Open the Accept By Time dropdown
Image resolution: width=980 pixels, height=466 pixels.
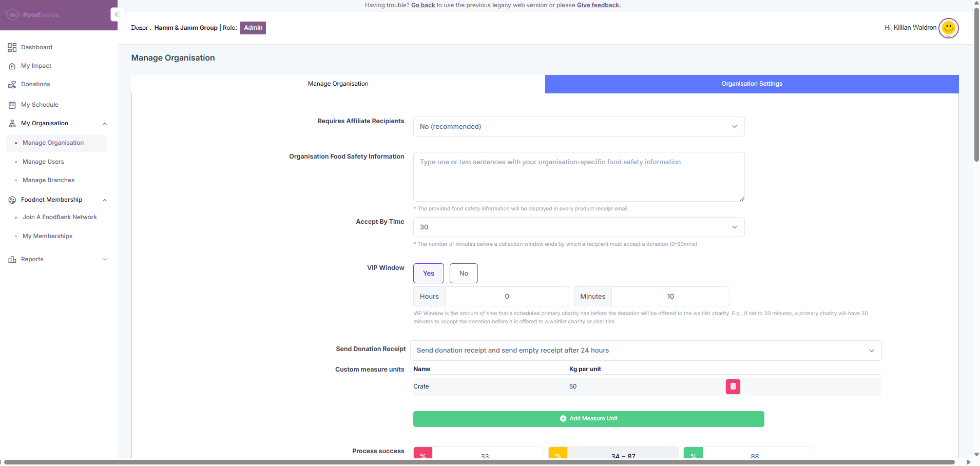tap(579, 227)
